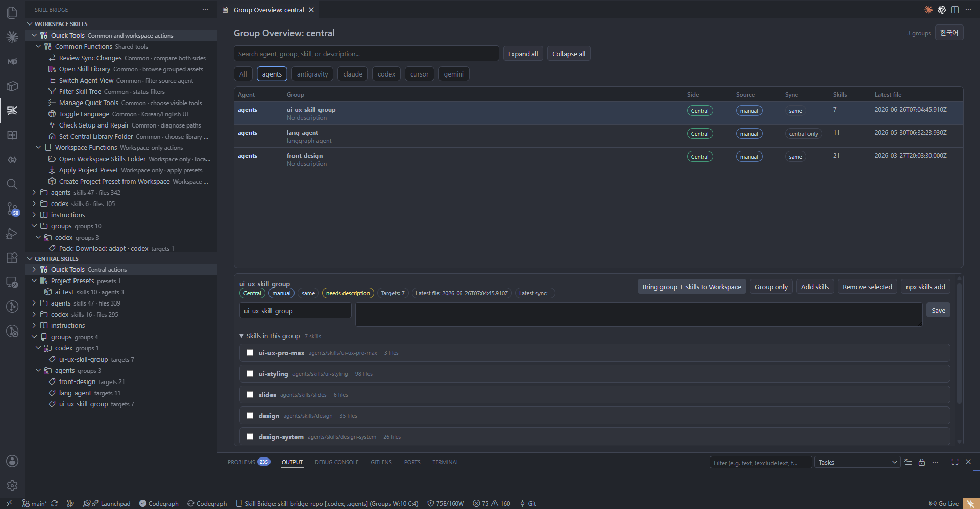Viewport: 980px width, 509px height.
Task: Toggle the agents filter chip
Action: click(x=272, y=74)
